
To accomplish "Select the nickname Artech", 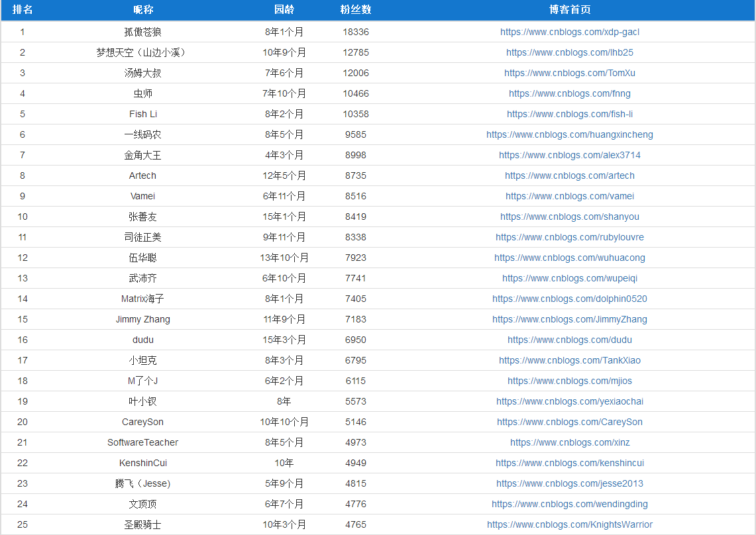I will (142, 175).
